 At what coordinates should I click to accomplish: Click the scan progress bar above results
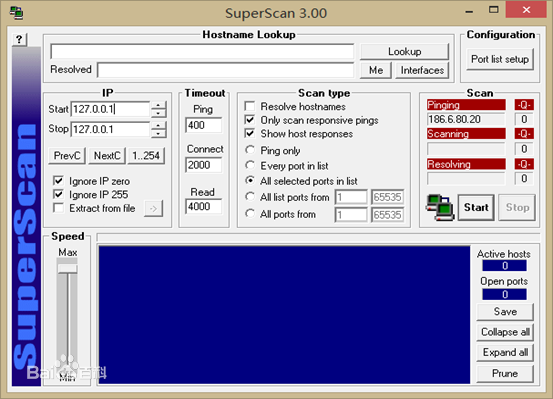318,237
